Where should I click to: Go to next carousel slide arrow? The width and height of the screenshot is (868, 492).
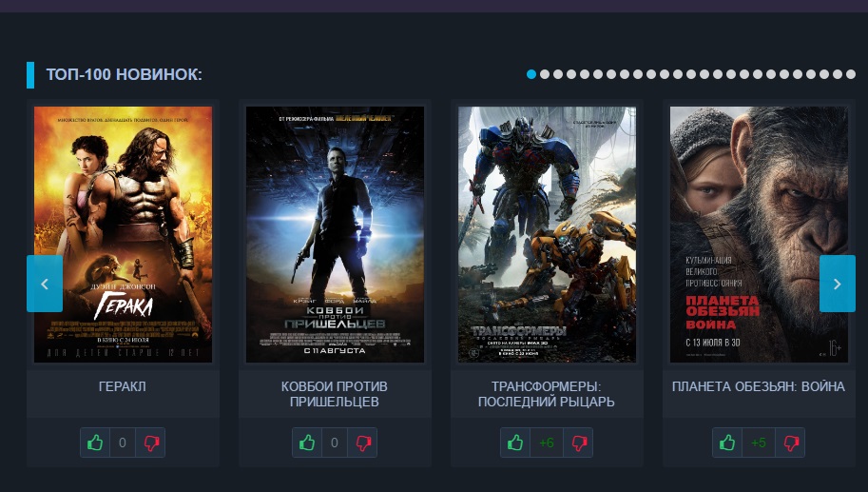(837, 284)
